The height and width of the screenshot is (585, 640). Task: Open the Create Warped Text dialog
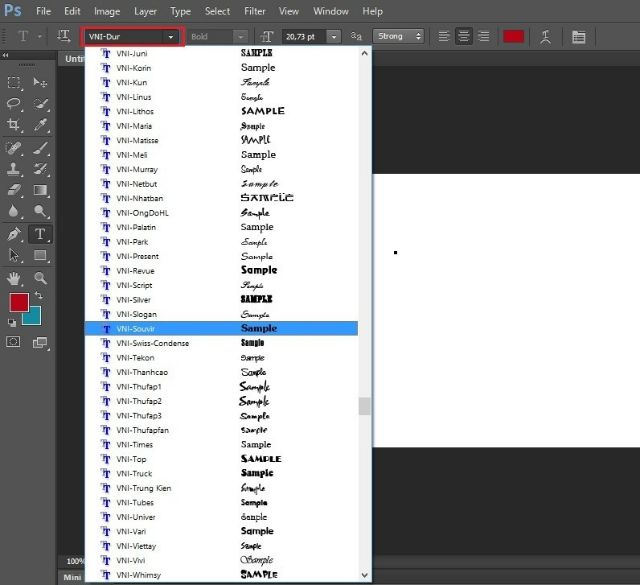click(x=545, y=36)
